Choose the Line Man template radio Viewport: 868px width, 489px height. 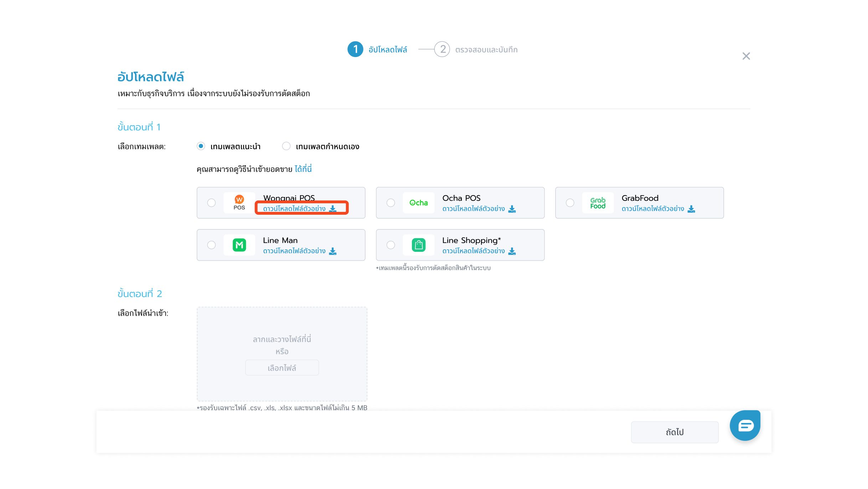[211, 245]
